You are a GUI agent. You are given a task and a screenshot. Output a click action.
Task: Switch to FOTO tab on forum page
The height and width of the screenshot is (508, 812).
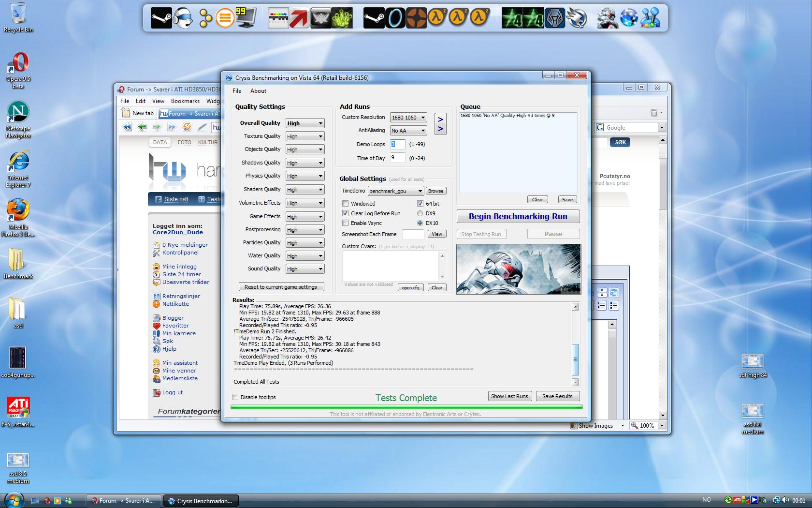coord(184,142)
